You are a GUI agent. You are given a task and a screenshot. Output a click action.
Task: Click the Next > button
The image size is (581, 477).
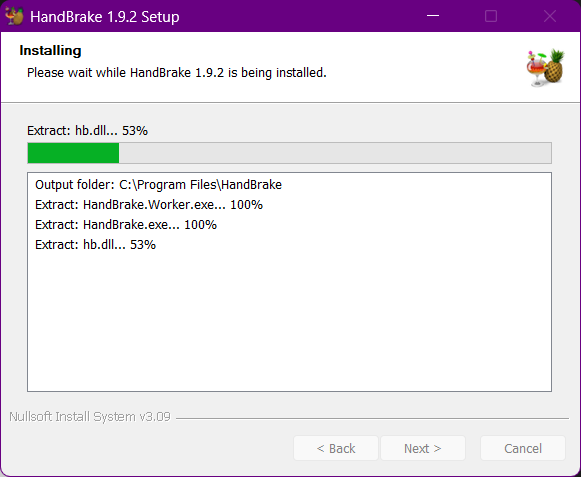[x=423, y=448]
